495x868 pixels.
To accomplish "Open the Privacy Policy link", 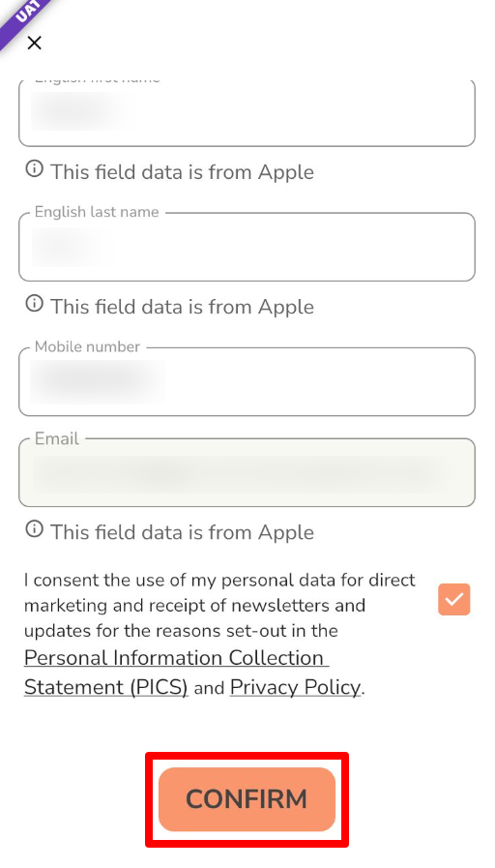I will coord(295,687).
